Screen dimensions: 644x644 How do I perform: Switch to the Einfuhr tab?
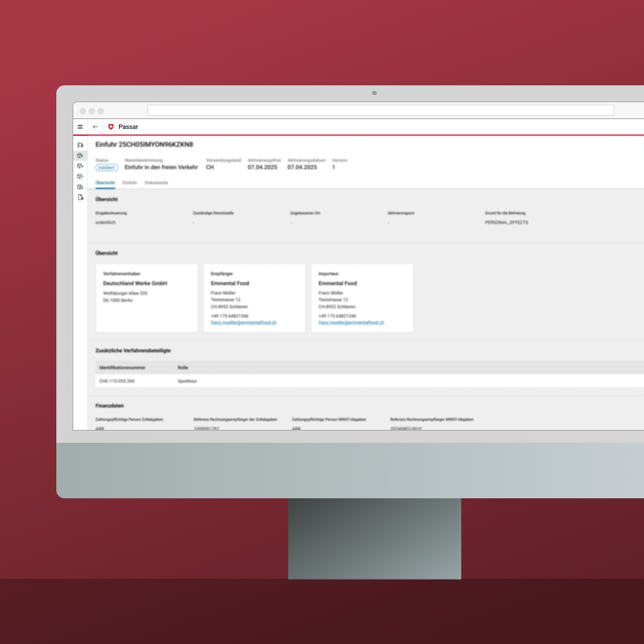click(x=130, y=183)
